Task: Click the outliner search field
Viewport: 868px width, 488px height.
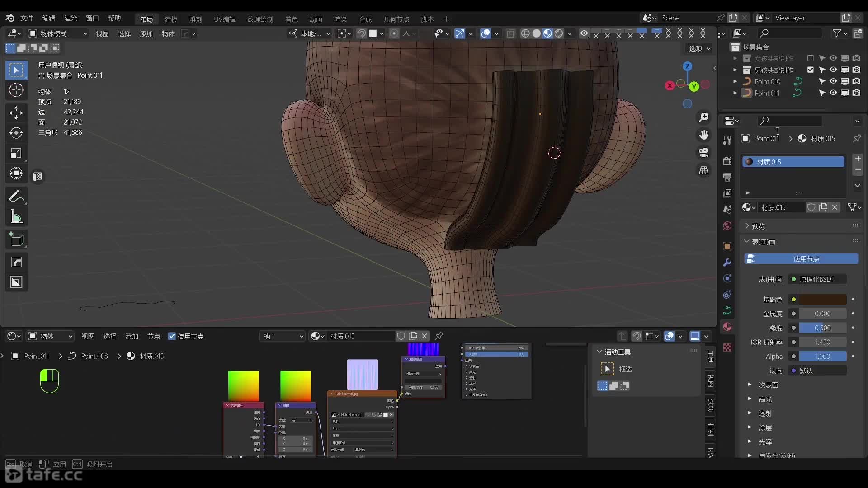Action: point(790,33)
